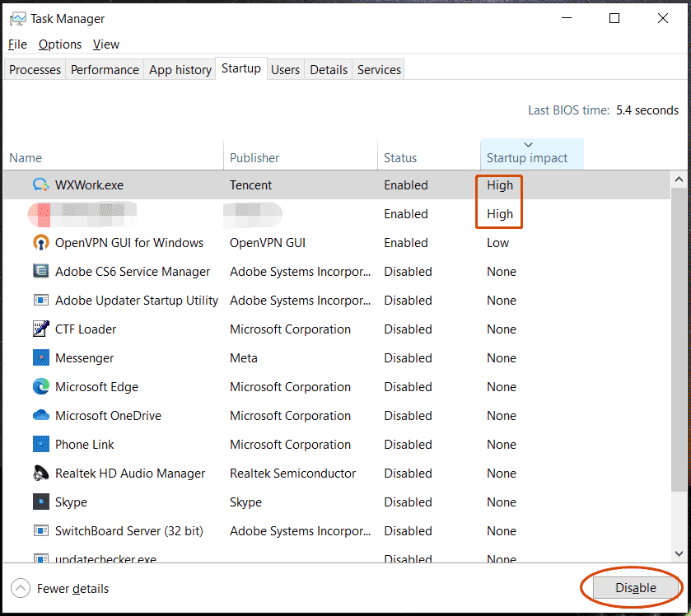
Task: Open the File menu
Action: (x=17, y=44)
